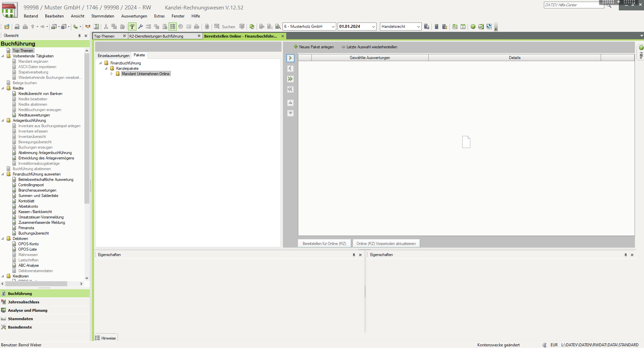Open the green help question mark icon
The height and width of the screenshot is (348, 644).
point(473,27)
